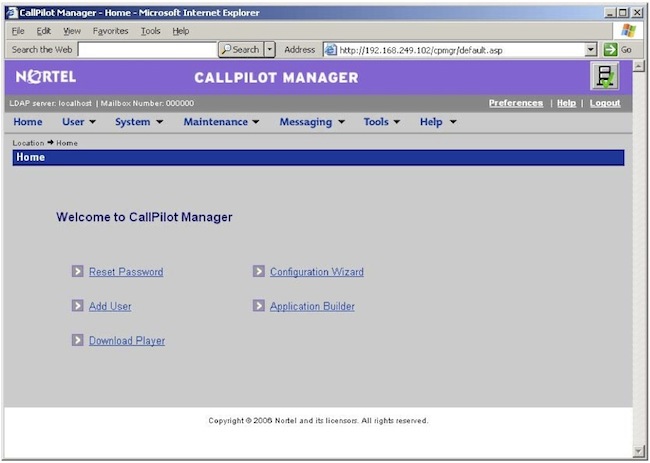Click the Internet Explorer title bar icon
The height and width of the screenshot is (463, 650).
point(12,13)
